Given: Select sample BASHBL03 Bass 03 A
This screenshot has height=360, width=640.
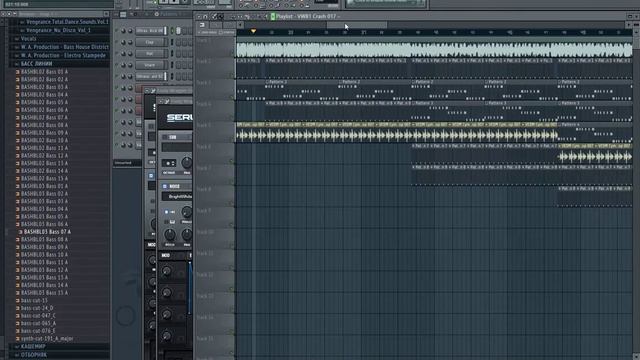Looking at the screenshot, I should 44,201.
